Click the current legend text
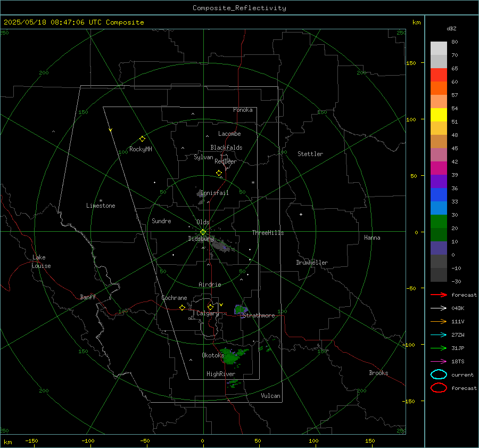The width and height of the screenshot is (479, 448). pos(463,374)
